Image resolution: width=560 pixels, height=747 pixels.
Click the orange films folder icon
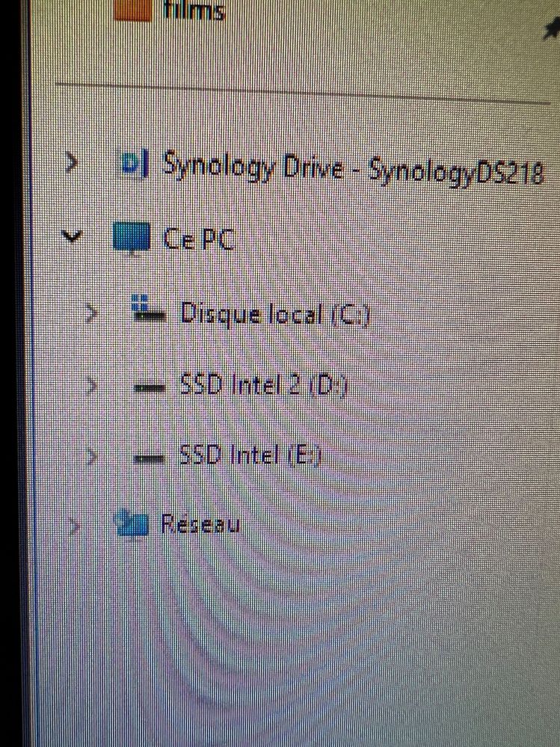(x=132, y=10)
